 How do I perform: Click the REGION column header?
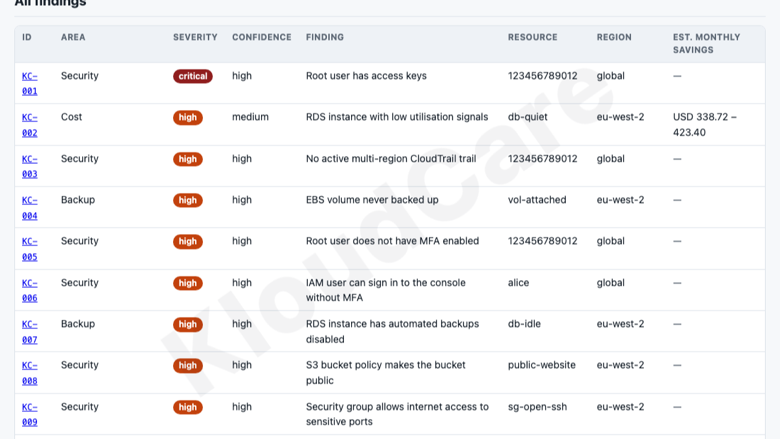614,37
